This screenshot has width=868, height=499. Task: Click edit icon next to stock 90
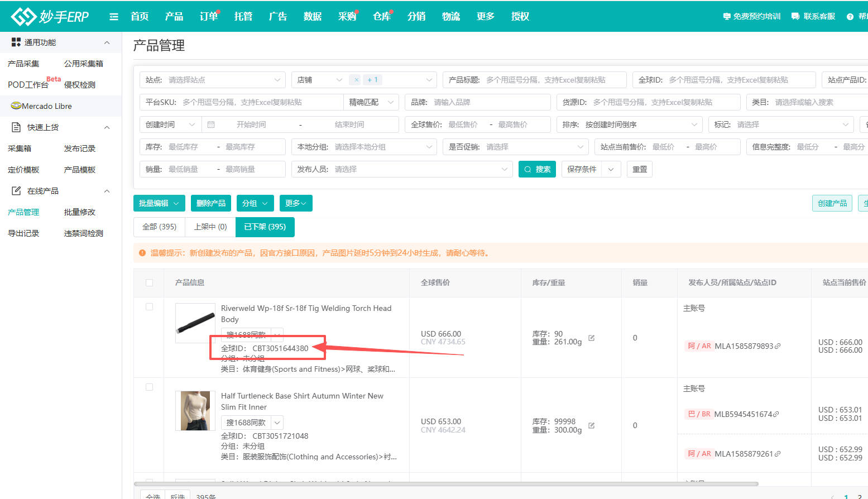tap(592, 338)
